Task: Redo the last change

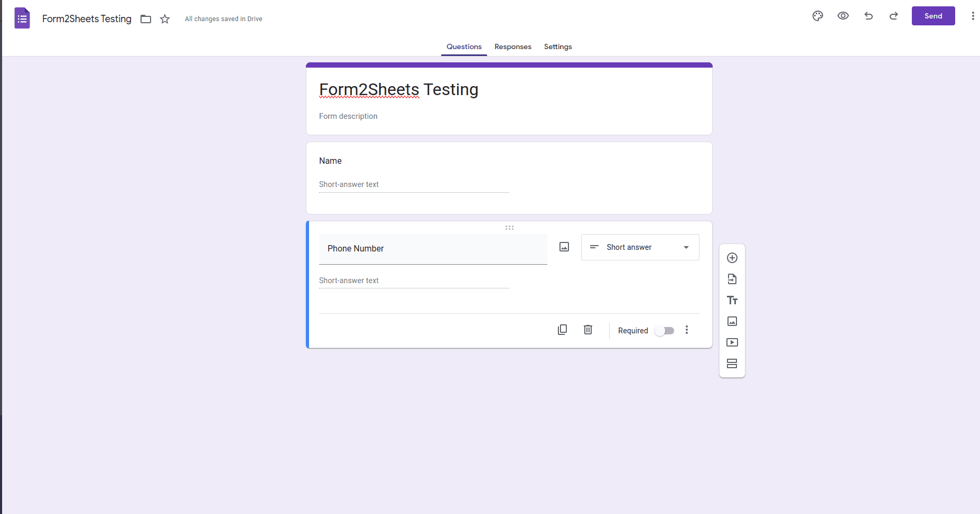Action: [x=894, y=16]
